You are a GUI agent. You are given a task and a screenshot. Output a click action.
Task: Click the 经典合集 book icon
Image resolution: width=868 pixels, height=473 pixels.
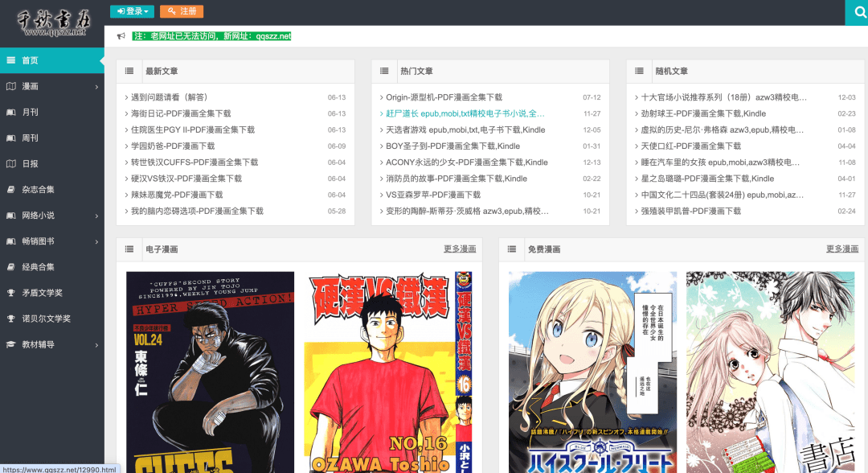11,267
